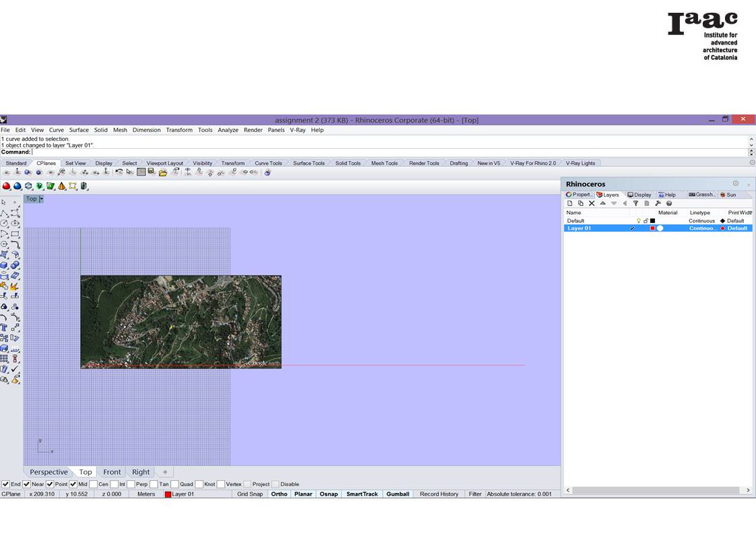The height and width of the screenshot is (534, 756).
Task: Click the four viewports layout icon
Action: pos(141,172)
